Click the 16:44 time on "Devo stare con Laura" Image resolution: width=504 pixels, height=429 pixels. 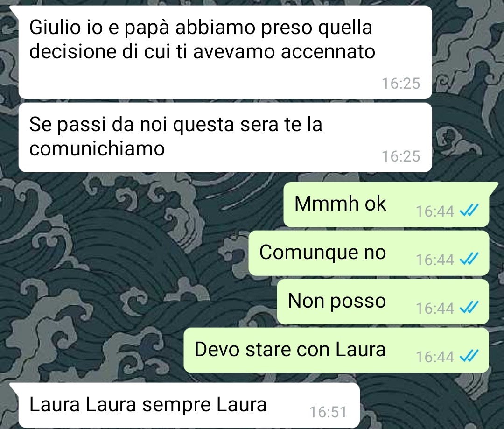[435, 357]
